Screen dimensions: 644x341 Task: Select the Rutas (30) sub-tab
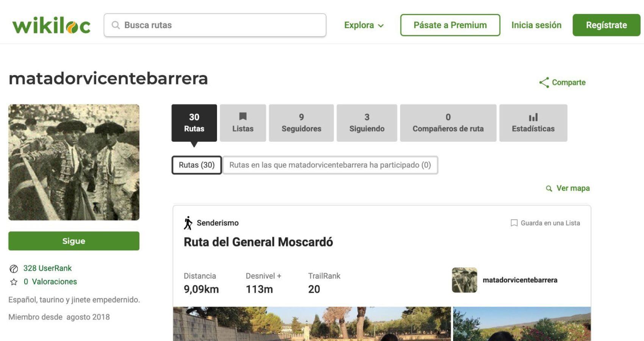coord(197,165)
